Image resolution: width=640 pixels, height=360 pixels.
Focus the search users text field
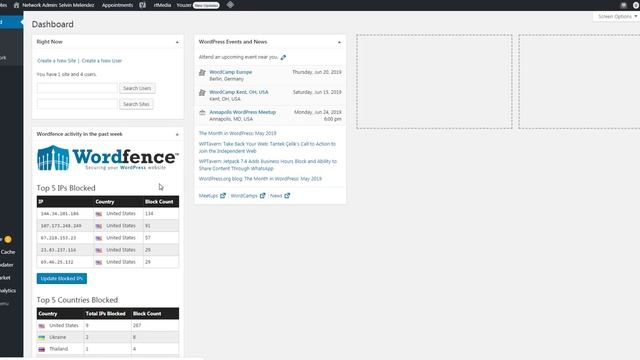(x=77, y=88)
